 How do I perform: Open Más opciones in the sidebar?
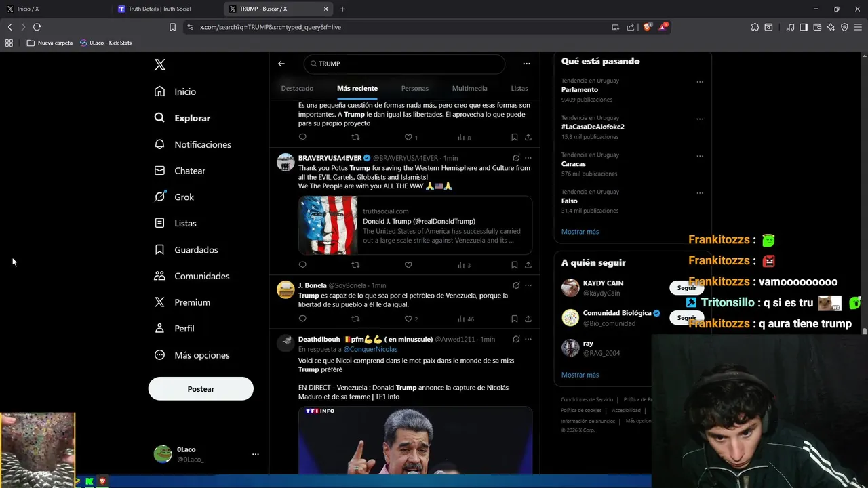192,355
